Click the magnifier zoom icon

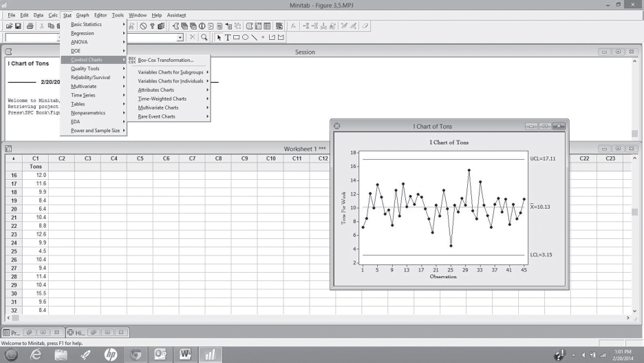coord(204,37)
